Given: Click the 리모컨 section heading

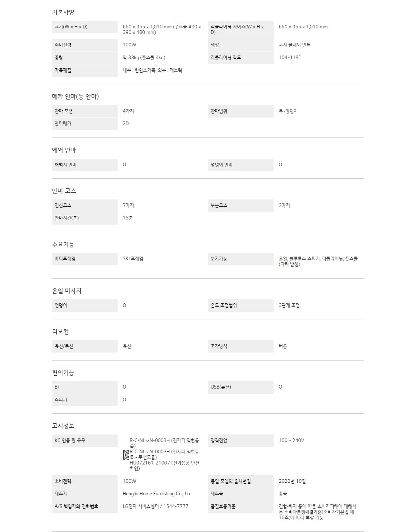Looking at the screenshot, I should click(x=60, y=331).
